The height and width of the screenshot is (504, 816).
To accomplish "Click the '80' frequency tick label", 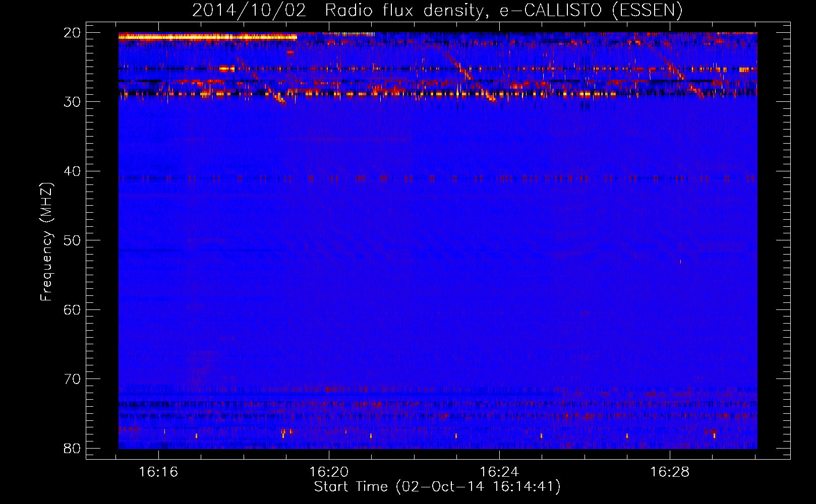I will 72,449.
